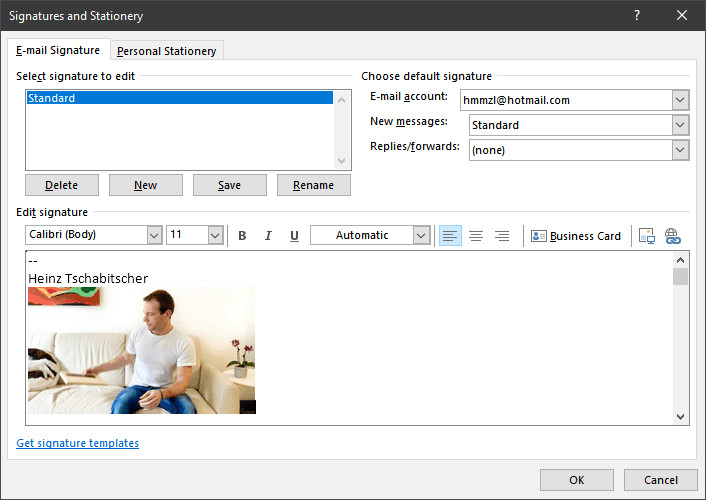Create a New signature

[x=146, y=185]
